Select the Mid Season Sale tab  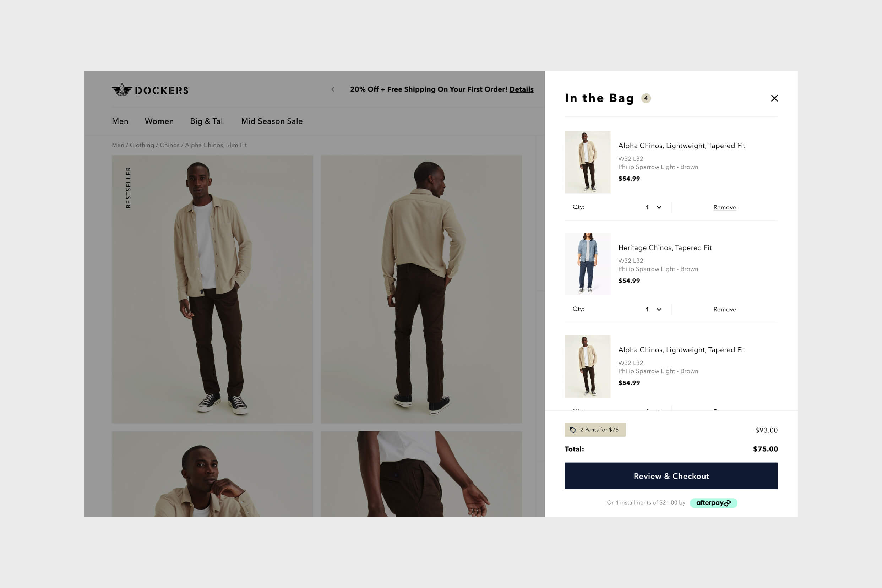[272, 121]
